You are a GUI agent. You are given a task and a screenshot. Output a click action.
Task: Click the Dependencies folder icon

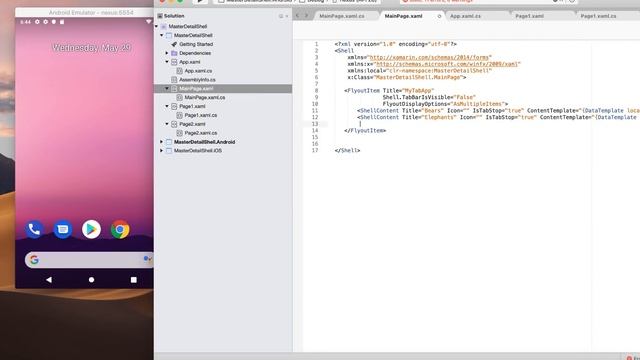pyautogui.click(x=174, y=53)
